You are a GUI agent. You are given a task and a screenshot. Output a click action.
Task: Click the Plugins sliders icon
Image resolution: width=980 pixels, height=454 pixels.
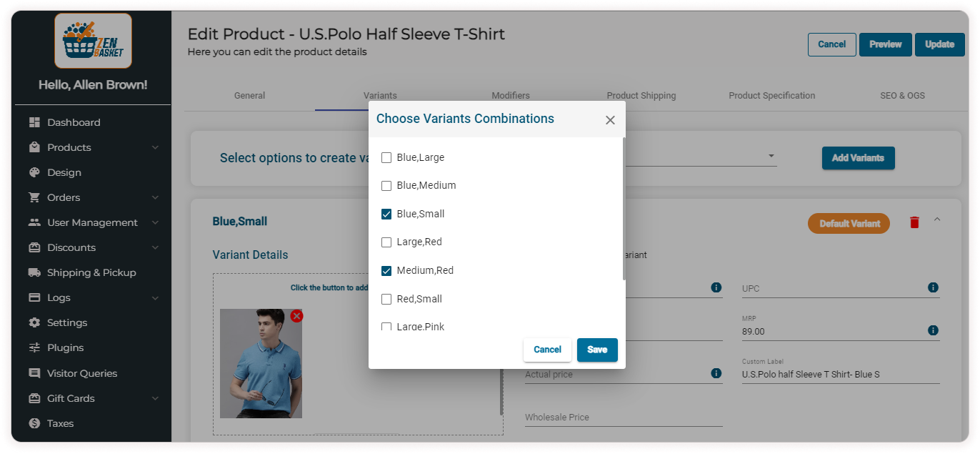(x=34, y=347)
